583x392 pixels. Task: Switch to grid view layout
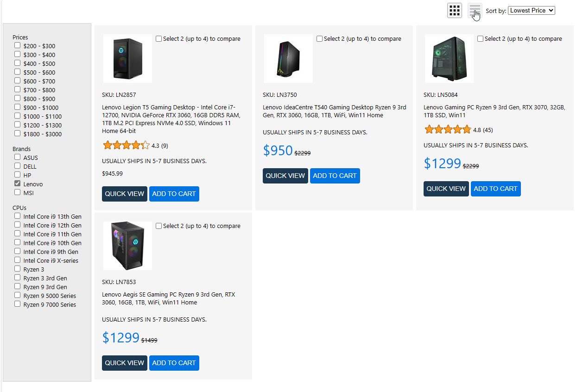454,10
